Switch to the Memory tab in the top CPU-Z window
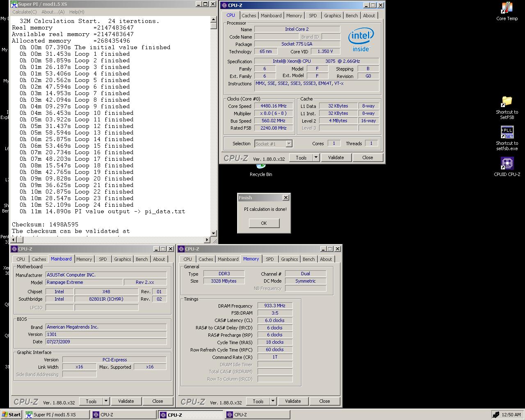Viewport: 525px width, 420px height. 294,16
